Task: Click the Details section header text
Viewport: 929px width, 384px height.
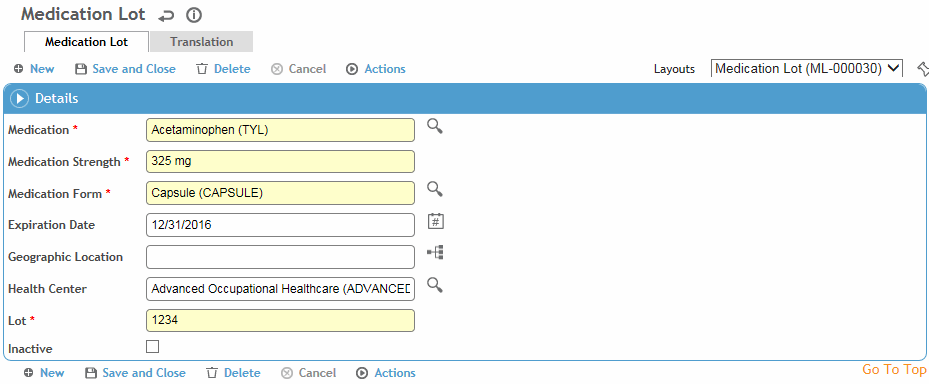Action: [57, 99]
